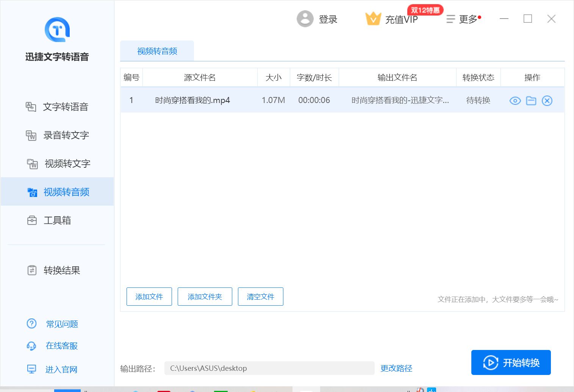Open the 充值VIP recharge page
The image size is (574, 392).
401,19
